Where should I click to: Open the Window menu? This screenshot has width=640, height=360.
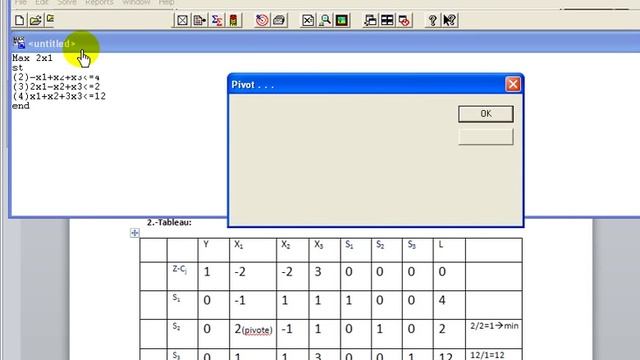(136, 2)
